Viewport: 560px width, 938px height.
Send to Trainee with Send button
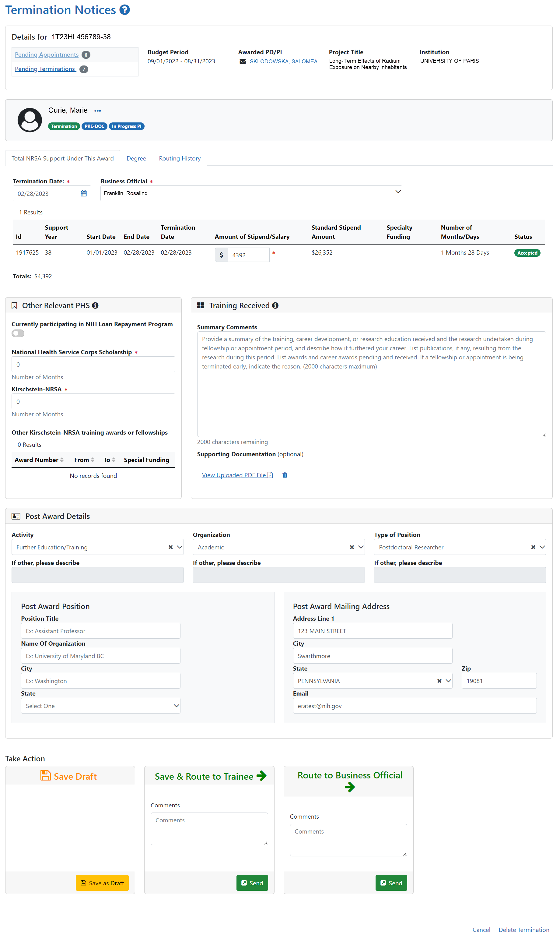point(252,883)
